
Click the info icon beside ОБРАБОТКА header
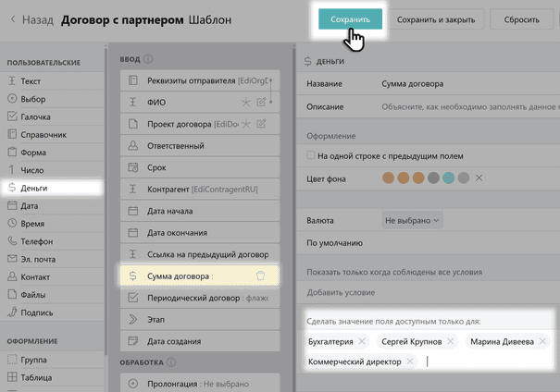pyautogui.click(x=171, y=362)
